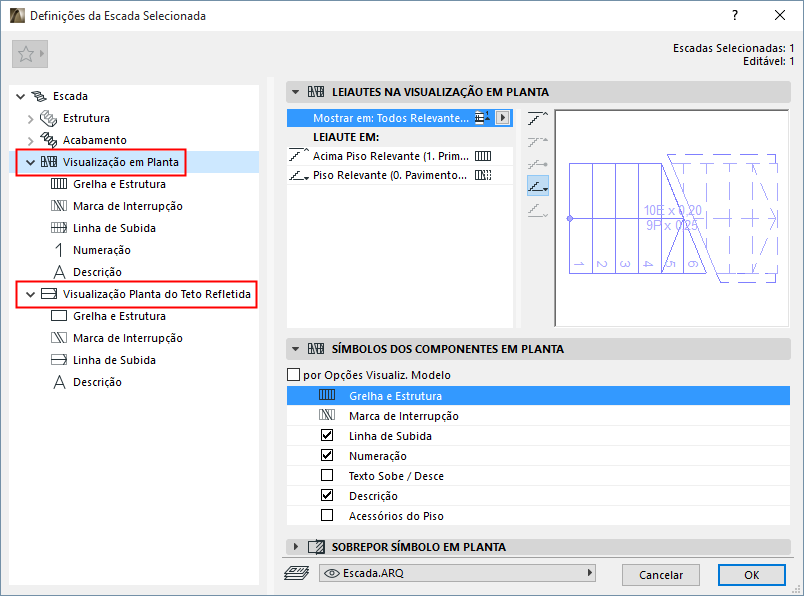Choose the highlighted relevant story preview icon

(538, 186)
